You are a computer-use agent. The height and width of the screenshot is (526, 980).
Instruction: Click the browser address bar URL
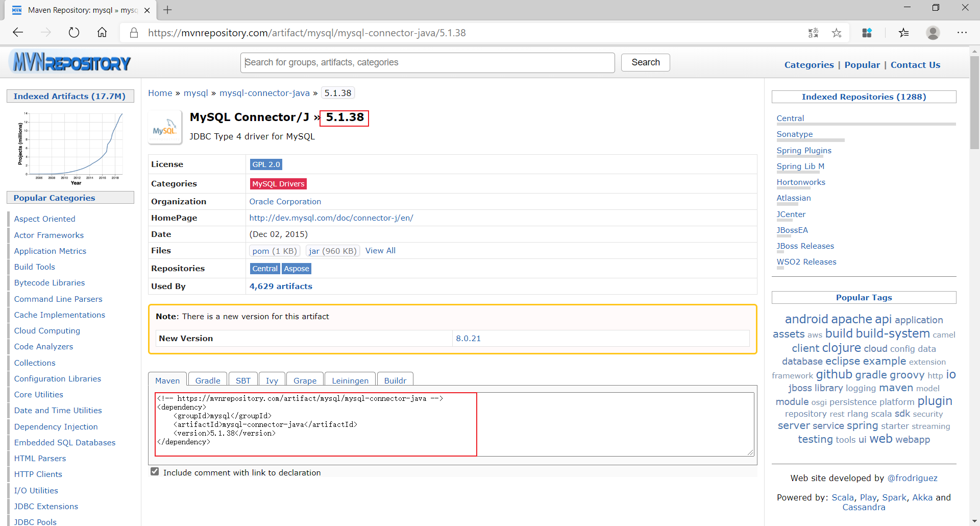click(307, 33)
